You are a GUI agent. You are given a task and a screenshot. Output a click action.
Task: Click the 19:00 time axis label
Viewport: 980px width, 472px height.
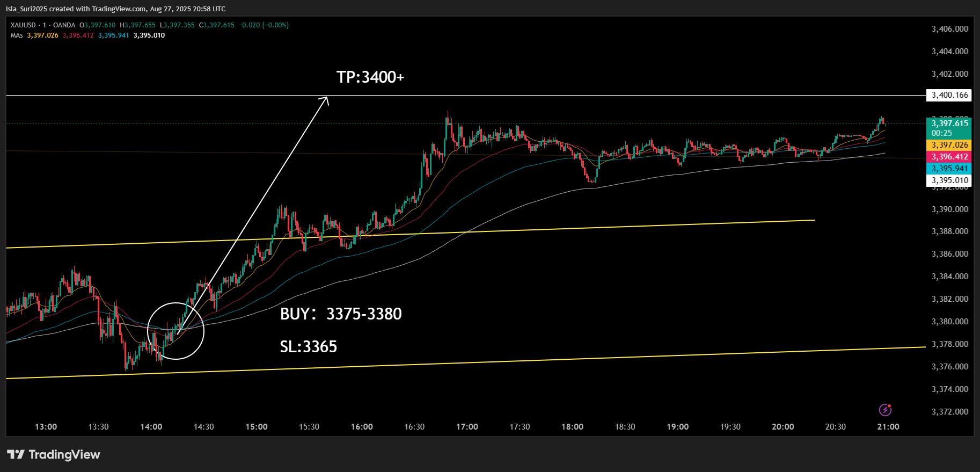click(x=677, y=427)
